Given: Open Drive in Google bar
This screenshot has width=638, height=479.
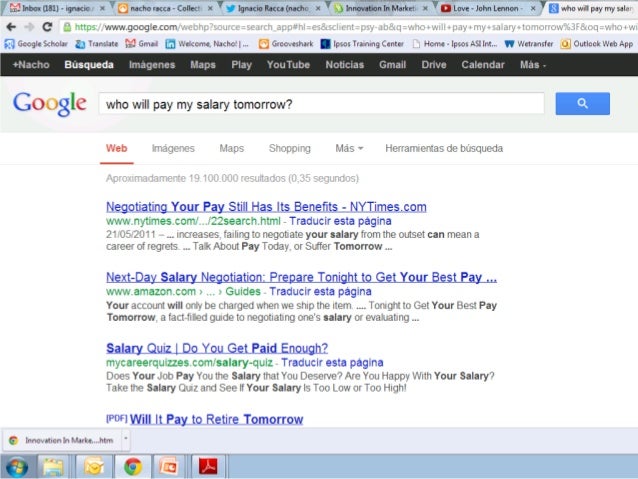Looking at the screenshot, I should coord(434,65).
